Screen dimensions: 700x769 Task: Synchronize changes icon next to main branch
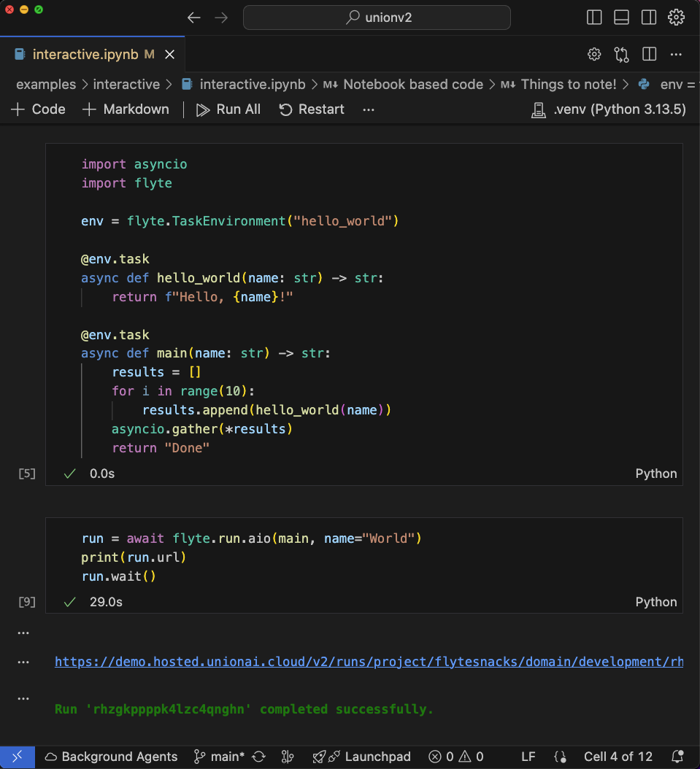258,757
